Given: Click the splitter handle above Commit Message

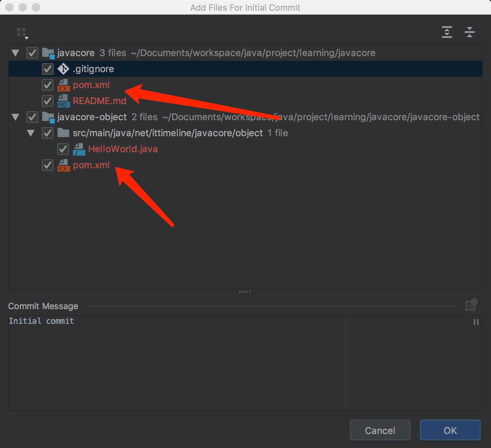Looking at the screenshot, I should [x=245, y=292].
